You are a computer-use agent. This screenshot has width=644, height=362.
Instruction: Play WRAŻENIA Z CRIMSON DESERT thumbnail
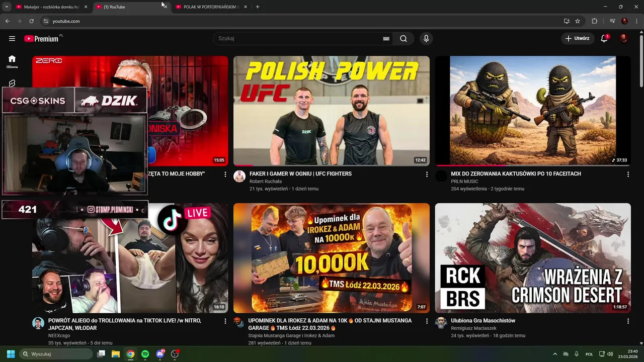tap(533, 258)
